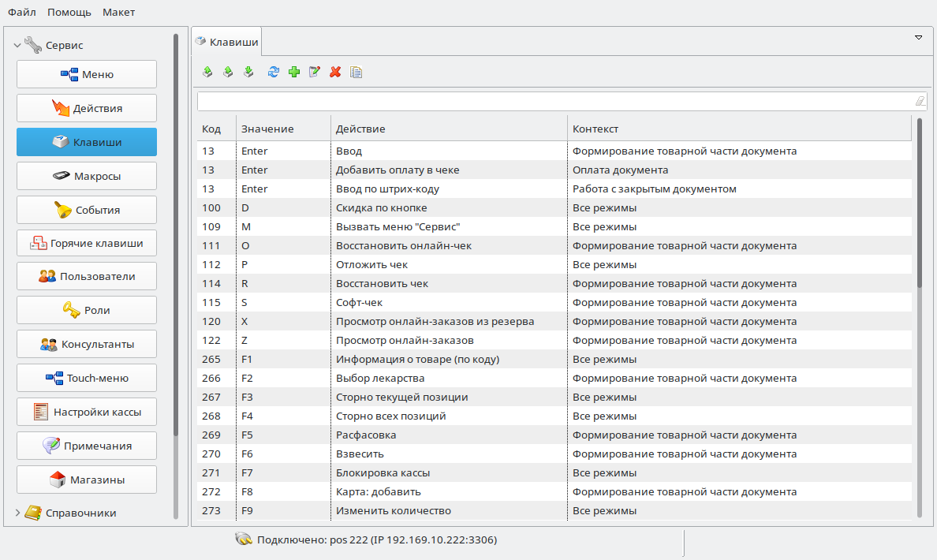Viewport: 937px width, 560px height.
Task: Open the Действия section
Action: pos(87,108)
